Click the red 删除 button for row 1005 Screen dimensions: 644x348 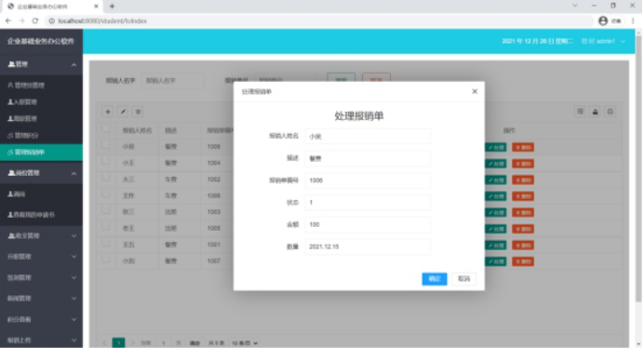coord(523,229)
